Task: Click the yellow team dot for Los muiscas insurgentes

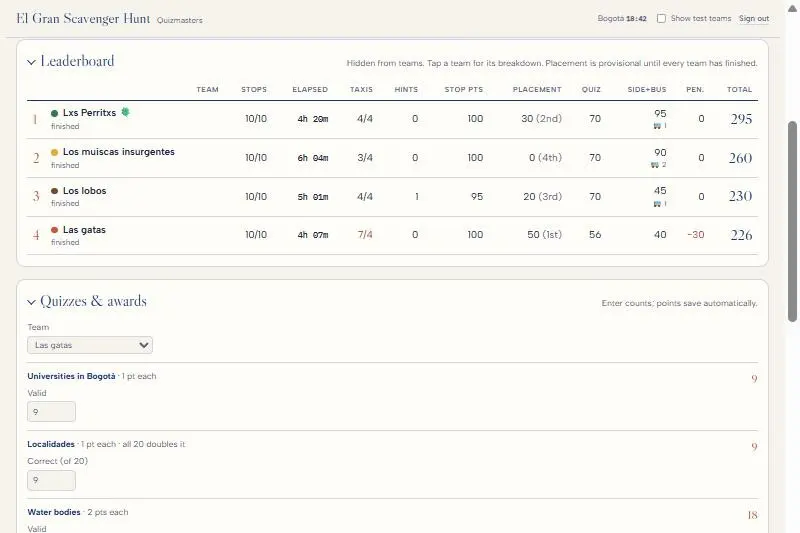Action: (x=55, y=152)
